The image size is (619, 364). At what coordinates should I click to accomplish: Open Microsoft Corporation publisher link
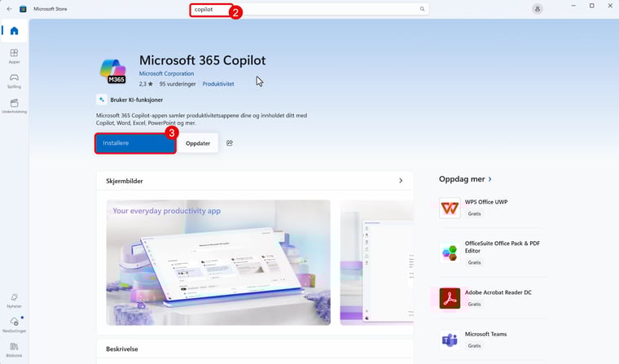point(166,73)
